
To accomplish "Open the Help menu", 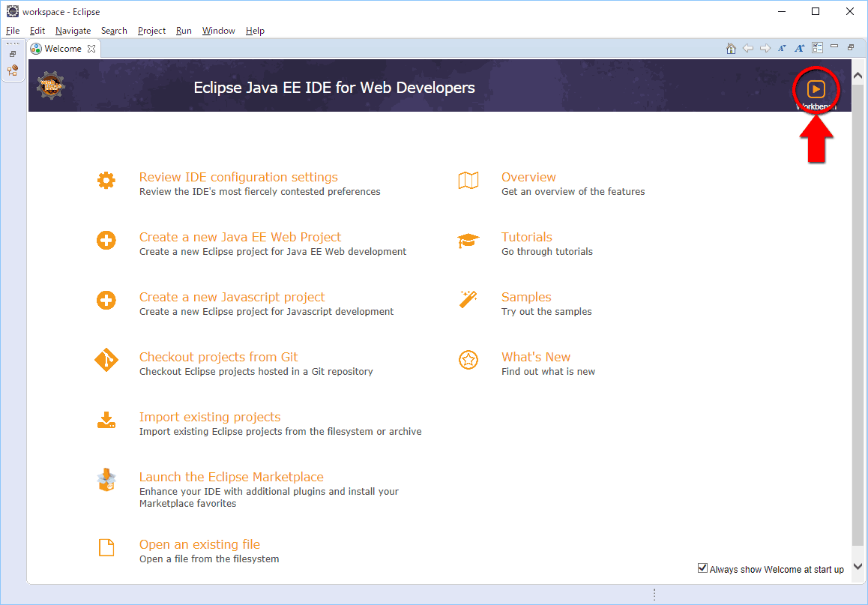I will (x=255, y=31).
